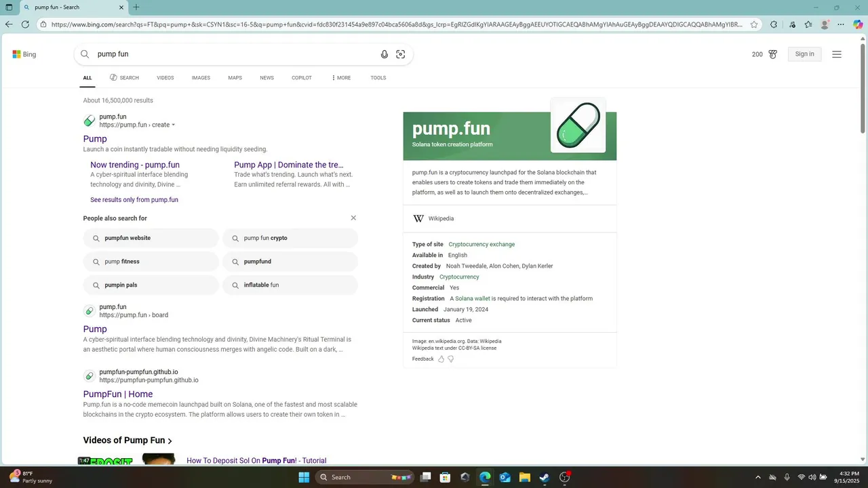Screen dimensions: 868x488
Task: Expand Videos of Pump Fun chevron
Action: point(170,441)
